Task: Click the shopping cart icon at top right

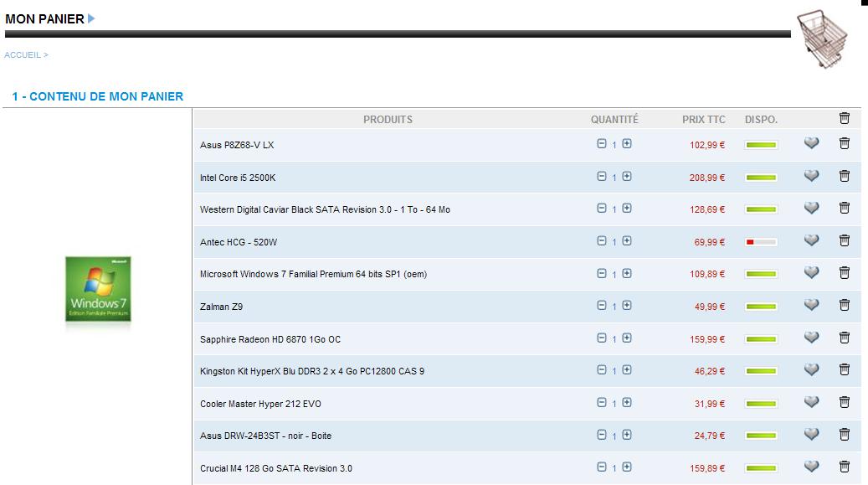Action: (821, 39)
